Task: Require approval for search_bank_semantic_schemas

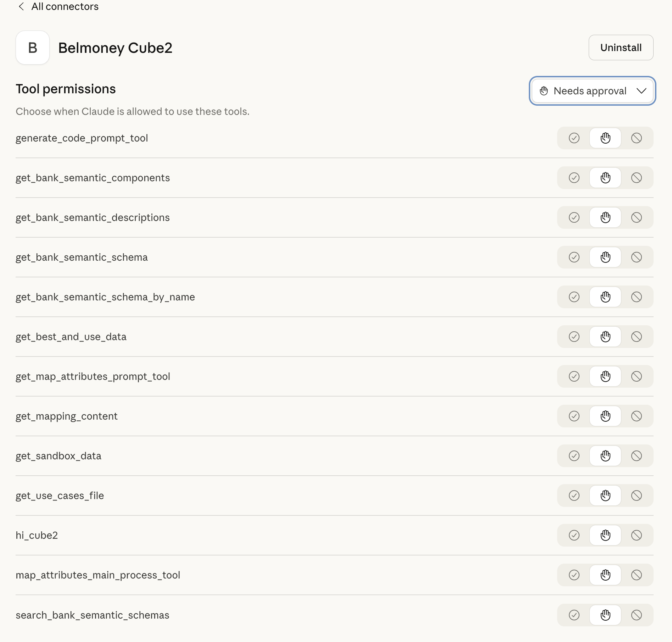Action: 605,615
